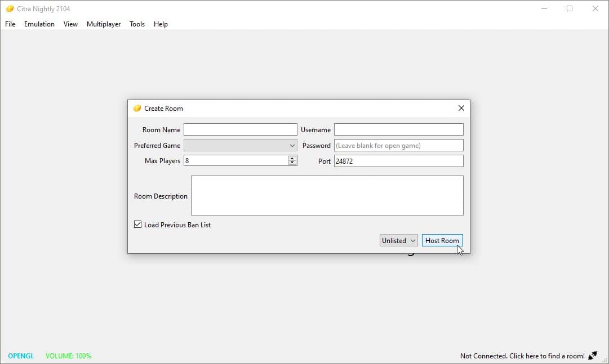Click the Password field with open game placeholder
Image resolution: width=609 pixels, height=364 pixels.
click(398, 145)
